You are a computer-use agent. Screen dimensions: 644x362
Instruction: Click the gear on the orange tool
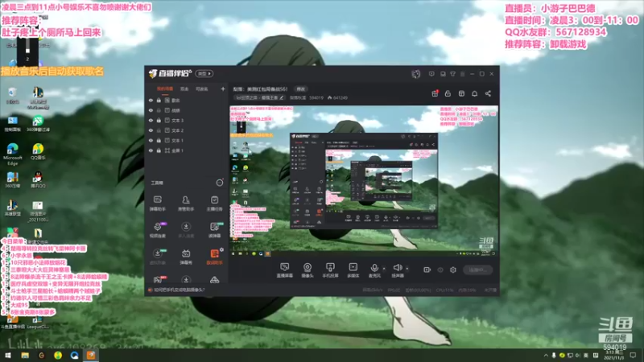tap(221, 249)
